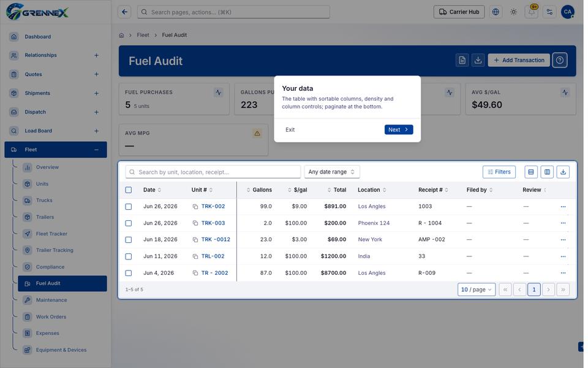Expand the Quotes sidebar section
Viewport: 588px width, 368px height.
(x=96, y=74)
